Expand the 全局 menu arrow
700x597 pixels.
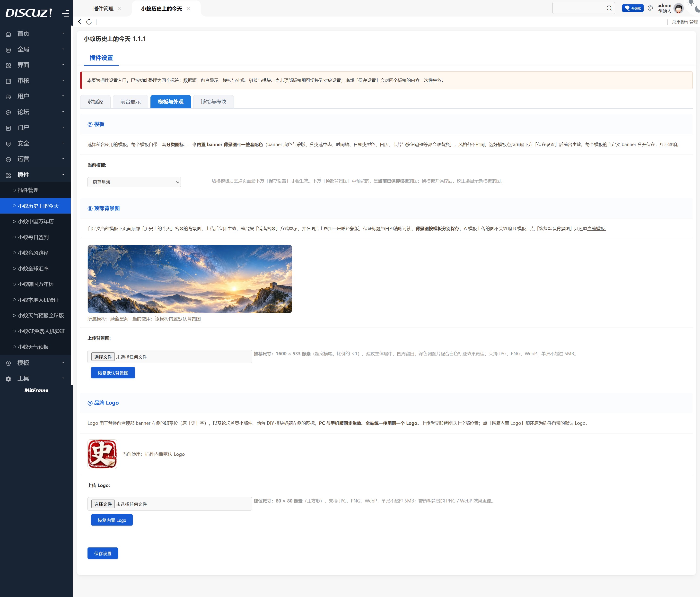63,49
